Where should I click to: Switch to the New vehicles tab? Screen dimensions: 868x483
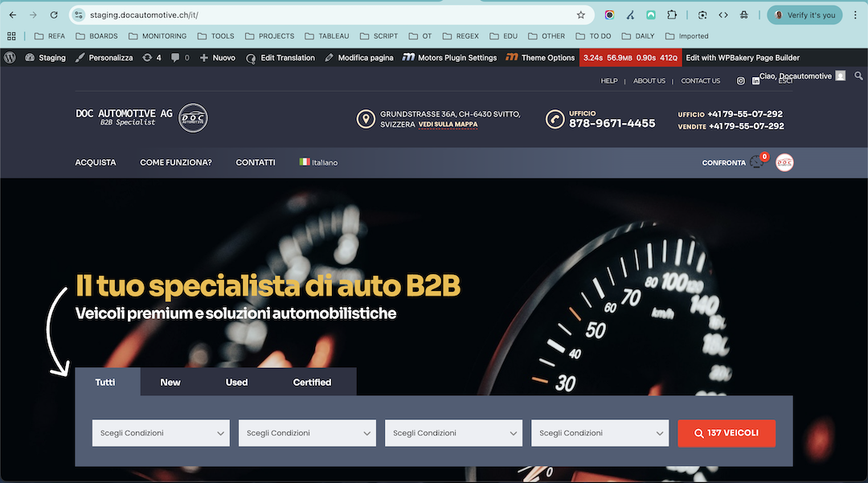pos(170,383)
